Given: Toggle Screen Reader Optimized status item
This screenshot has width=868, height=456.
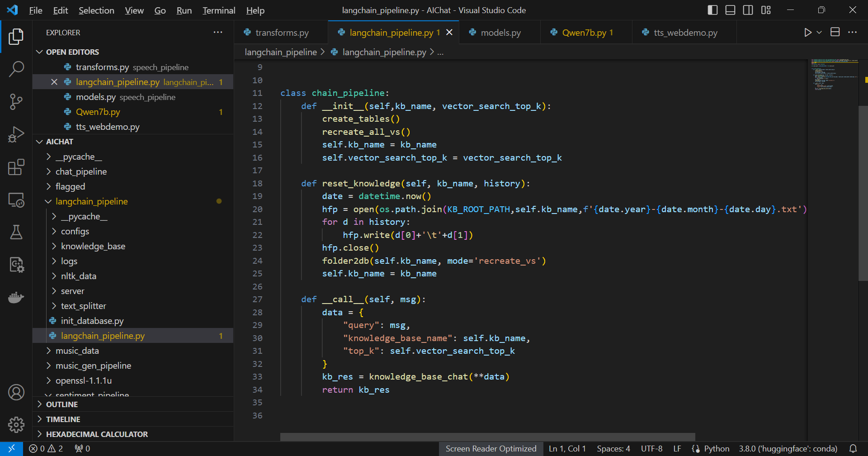Looking at the screenshot, I should 491,448.
